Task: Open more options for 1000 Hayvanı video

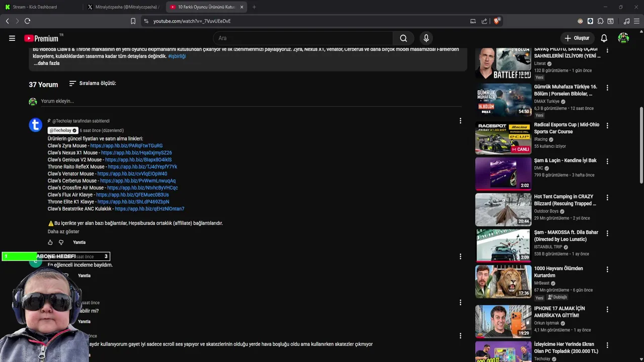Action: 607,269
